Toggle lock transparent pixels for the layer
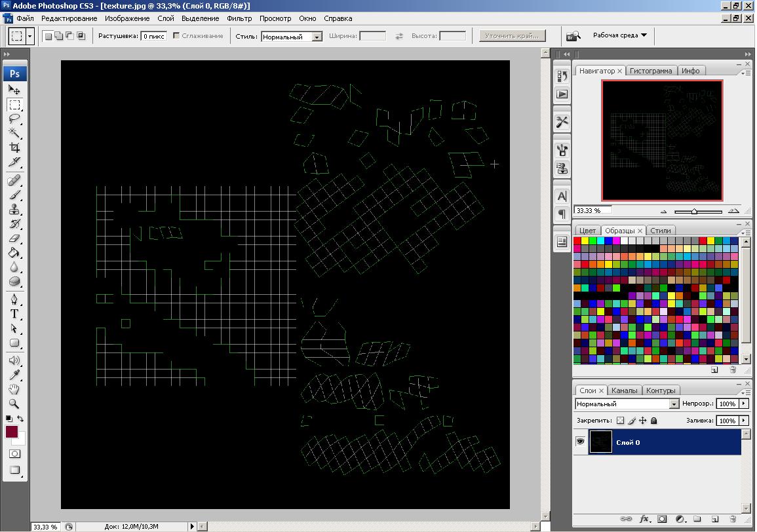 [621, 421]
